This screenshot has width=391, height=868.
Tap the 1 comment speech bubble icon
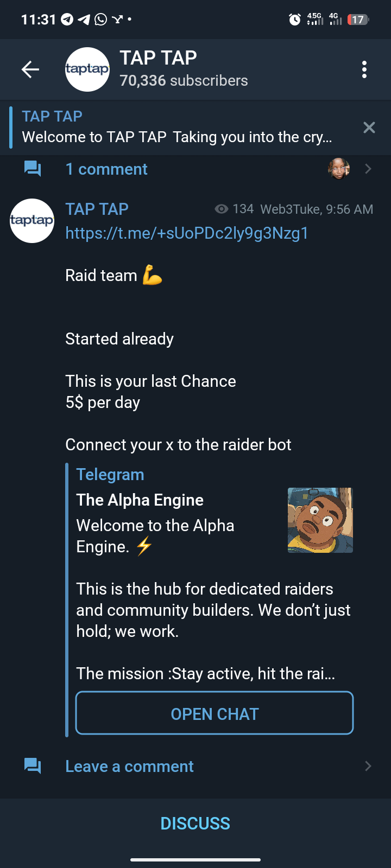pyautogui.click(x=33, y=169)
